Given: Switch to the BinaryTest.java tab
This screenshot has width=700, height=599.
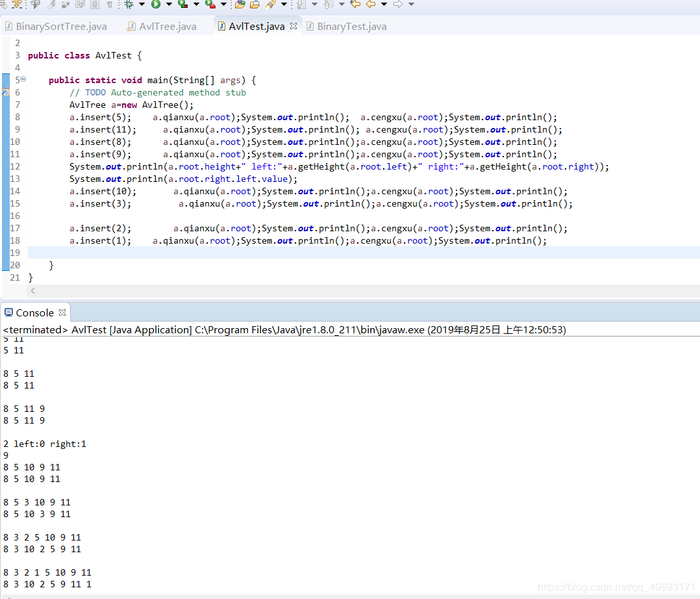Looking at the screenshot, I should [347, 27].
